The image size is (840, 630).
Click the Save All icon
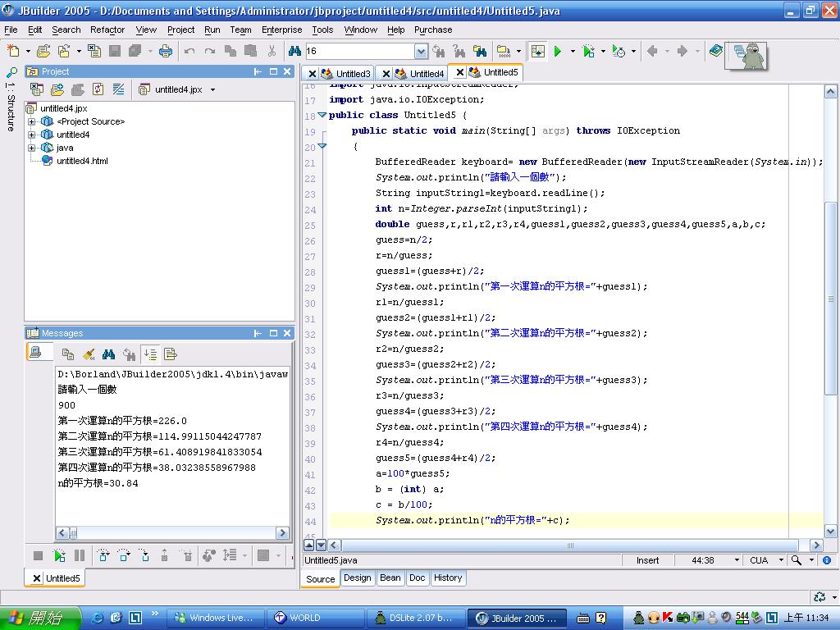(x=135, y=52)
